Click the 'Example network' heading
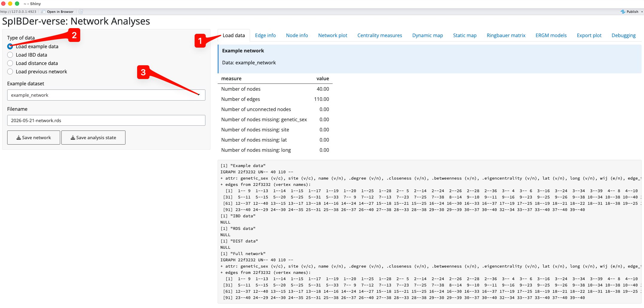Image resolution: width=644 pixels, height=308 pixels. [243, 51]
